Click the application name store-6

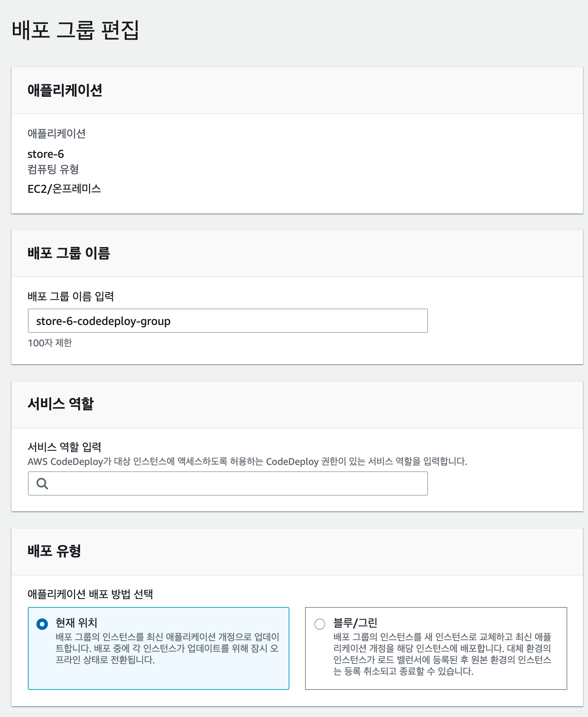[46, 154]
